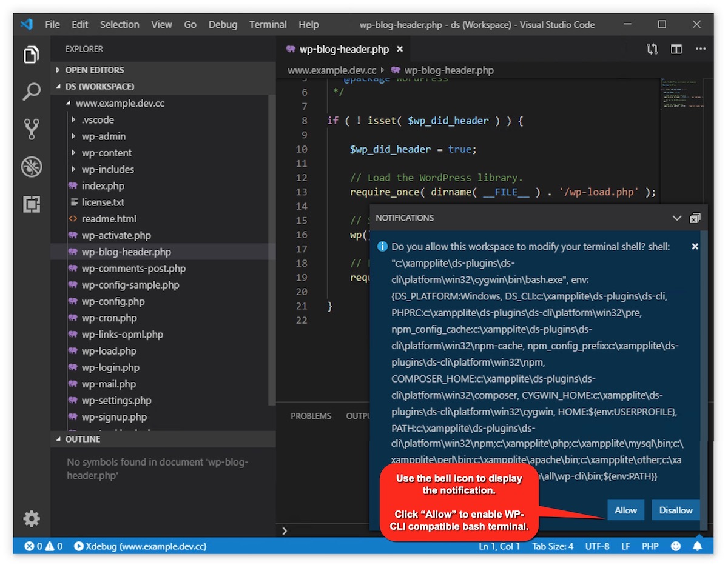Viewport: 728px width, 568px height.
Task: Dismiss the terminal shell notification
Action: 695,246
